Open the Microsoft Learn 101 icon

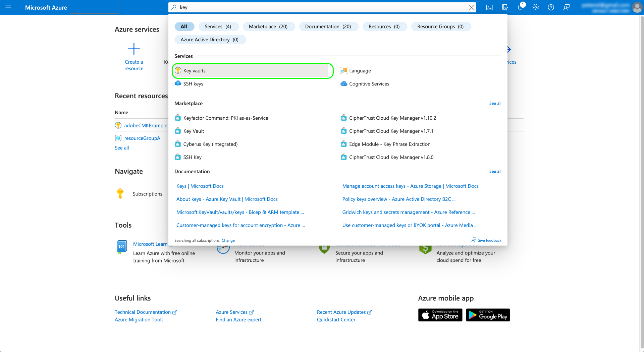coord(121,247)
